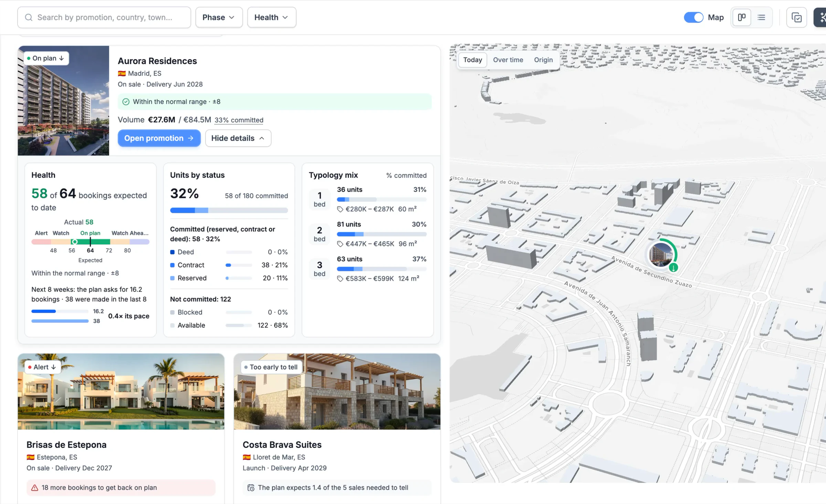826x504 pixels.
Task: Click the green down-arrow badge on map marker
Action: pyautogui.click(x=674, y=267)
